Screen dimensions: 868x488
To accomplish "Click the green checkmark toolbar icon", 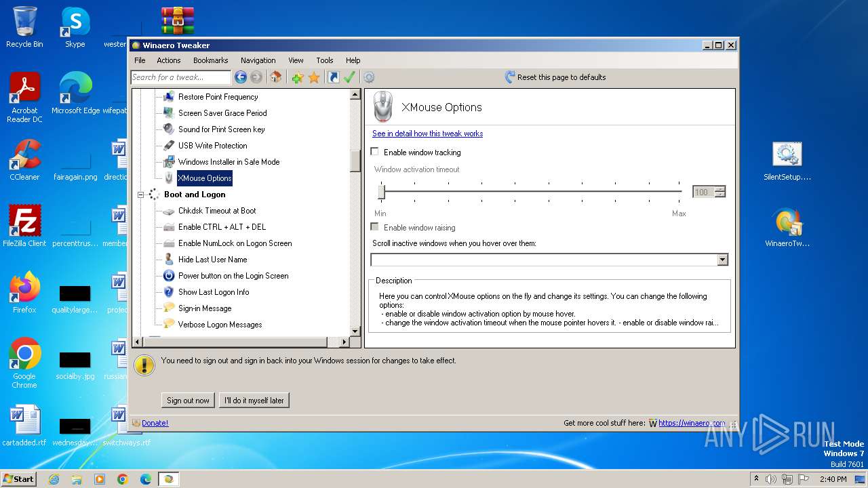I will coord(349,77).
